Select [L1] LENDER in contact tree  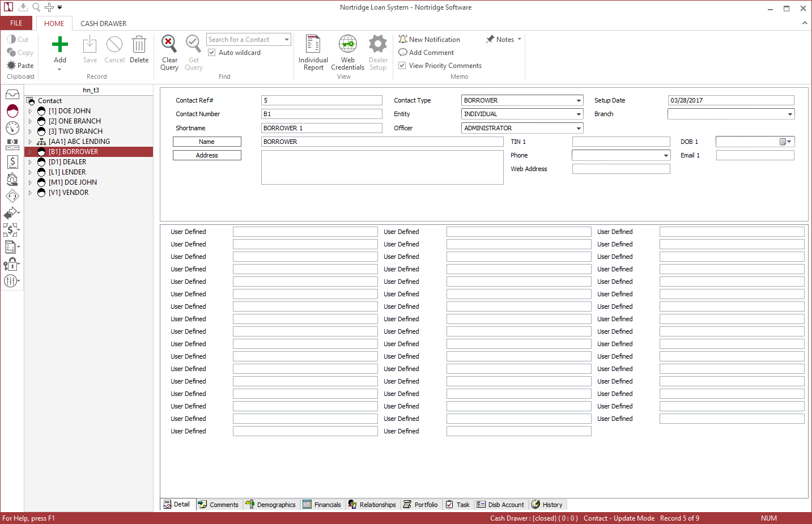pyautogui.click(x=67, y=172)
